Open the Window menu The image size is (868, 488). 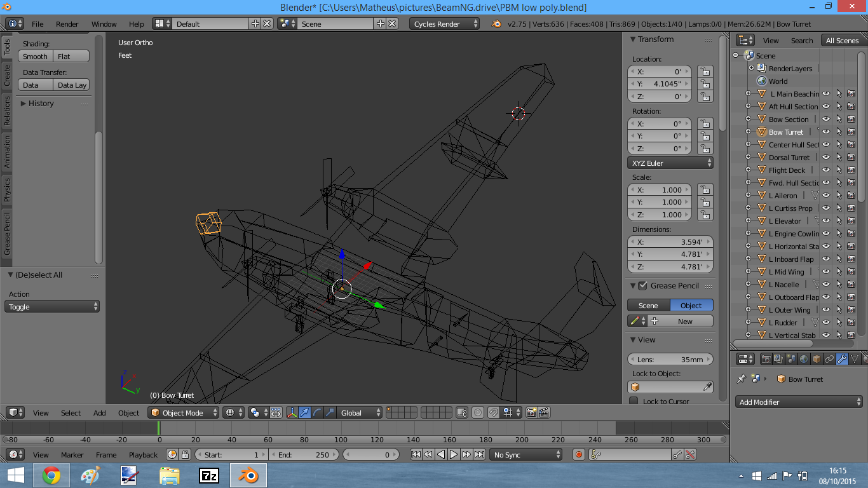point(104,24)
